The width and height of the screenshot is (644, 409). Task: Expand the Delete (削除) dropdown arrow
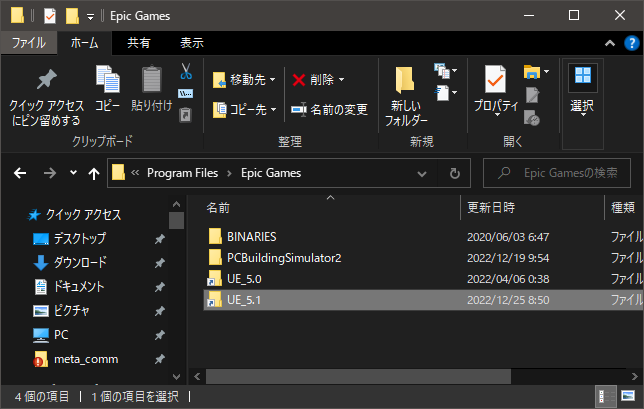point(341,80)
